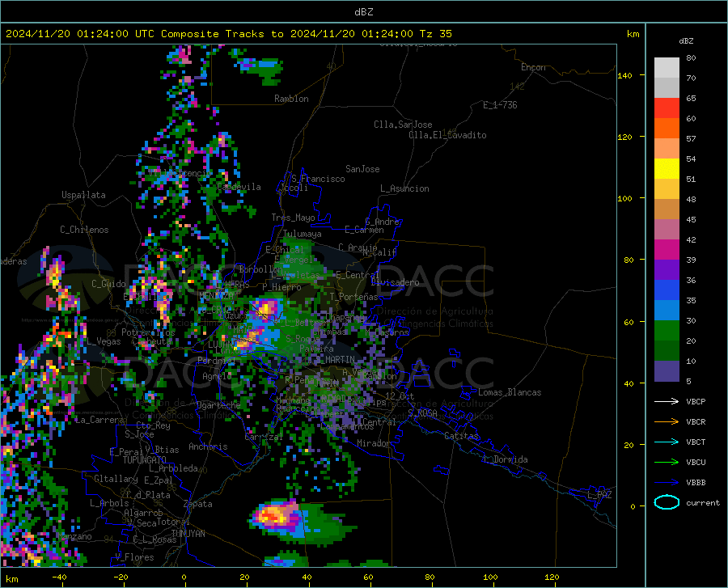Viewport: 728px width, 588px height.
Task: Click the Zapata place label
Action: [198, 504]
